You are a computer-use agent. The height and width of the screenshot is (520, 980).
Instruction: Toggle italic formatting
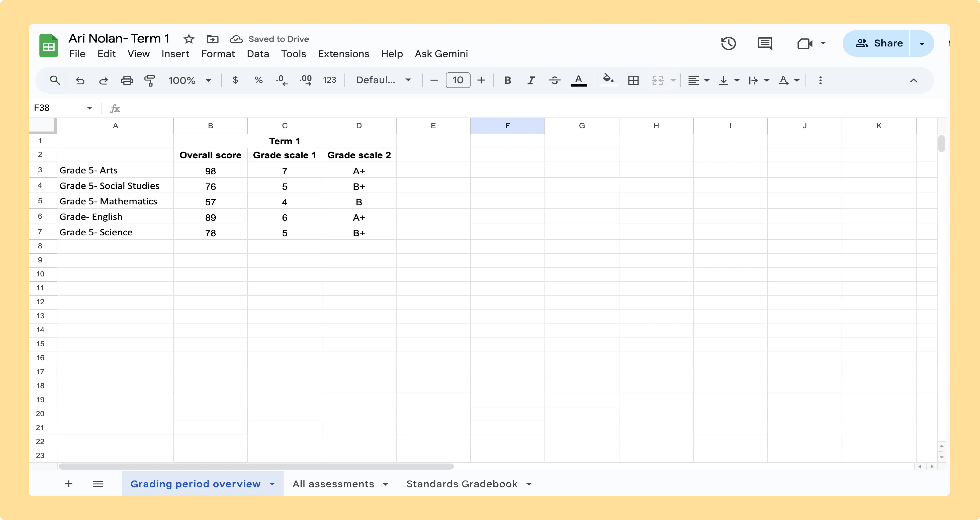click(x=531, y=80)
